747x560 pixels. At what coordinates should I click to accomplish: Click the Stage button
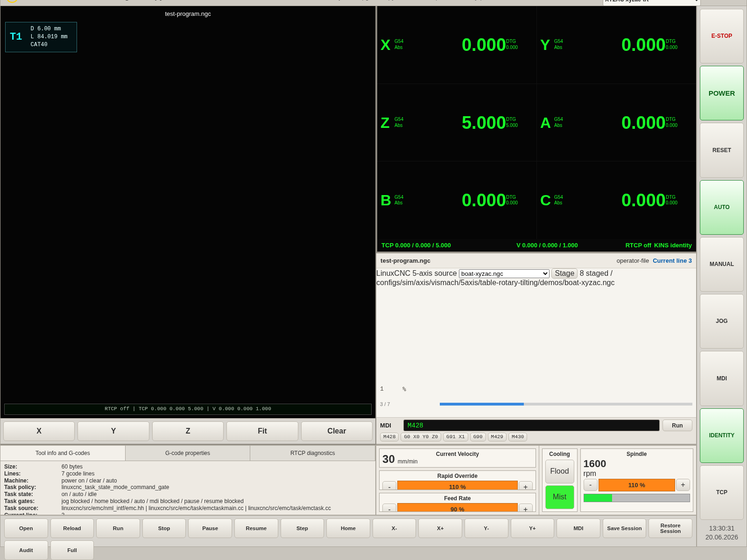[x=564, y=273]
